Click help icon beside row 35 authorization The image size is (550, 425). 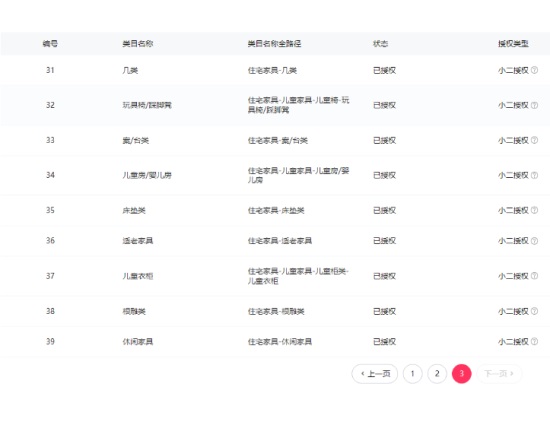[534, 210]
